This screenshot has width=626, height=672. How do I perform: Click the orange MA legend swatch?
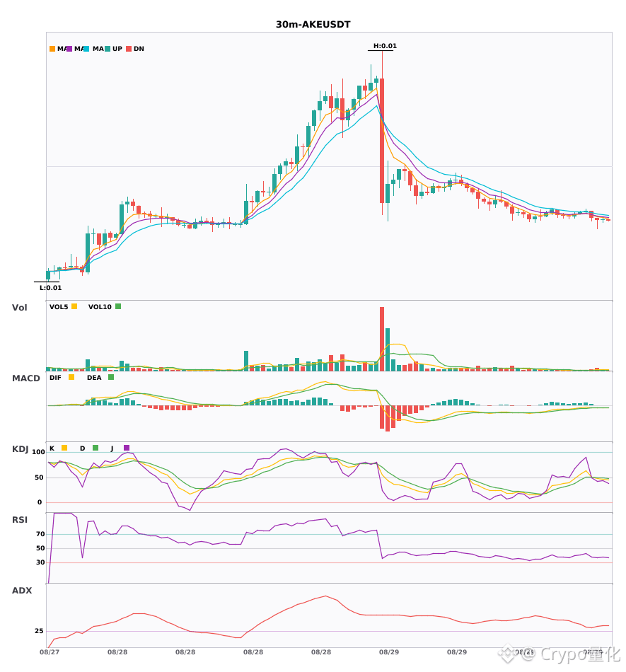coord(52,49)
